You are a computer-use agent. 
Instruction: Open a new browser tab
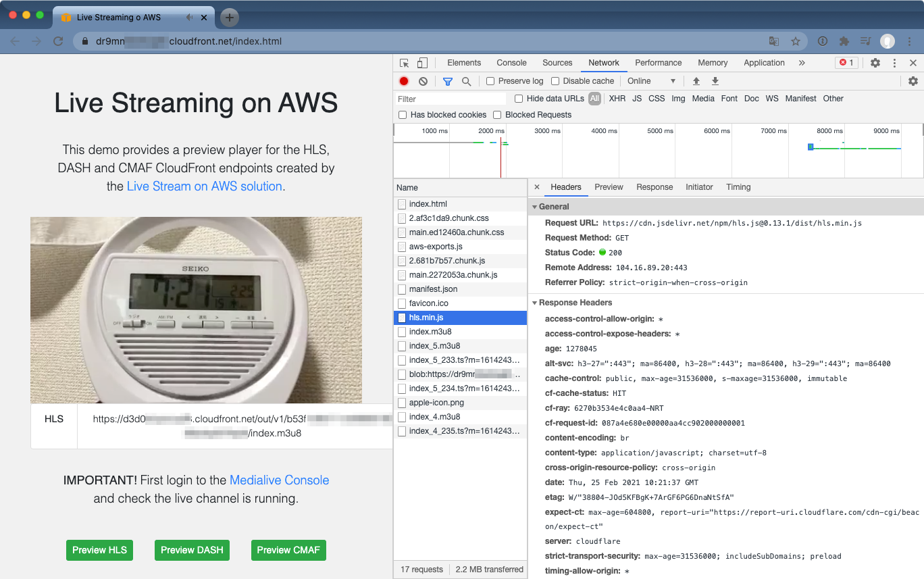pyautogui.click(x=230, y=17)
